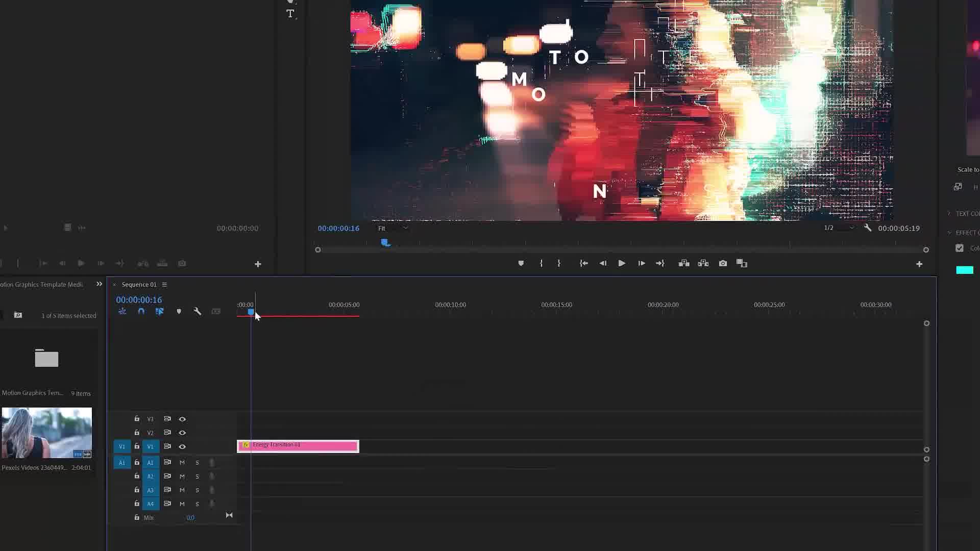Add marker in Program Monitor
The height and width of the screenshot is (551, 980).
tap(521, 263)
